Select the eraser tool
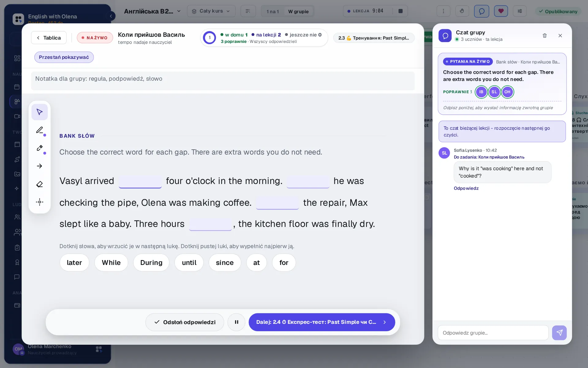The image size is (588, 368). tap(40, 184)
